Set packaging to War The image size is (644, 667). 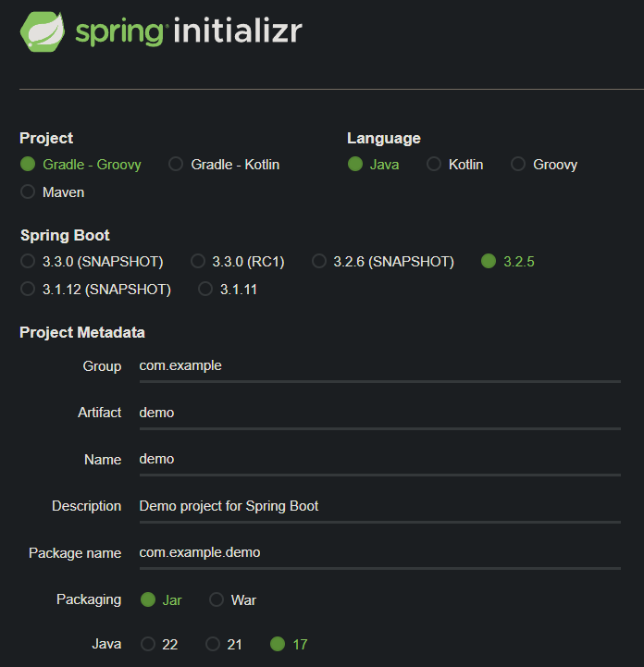coord(217,599)
